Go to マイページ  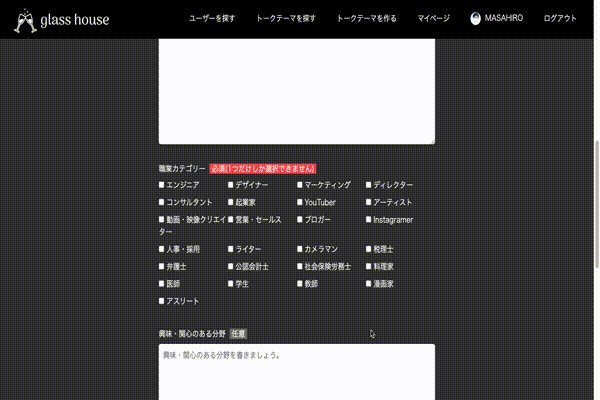tap(434, 18)
